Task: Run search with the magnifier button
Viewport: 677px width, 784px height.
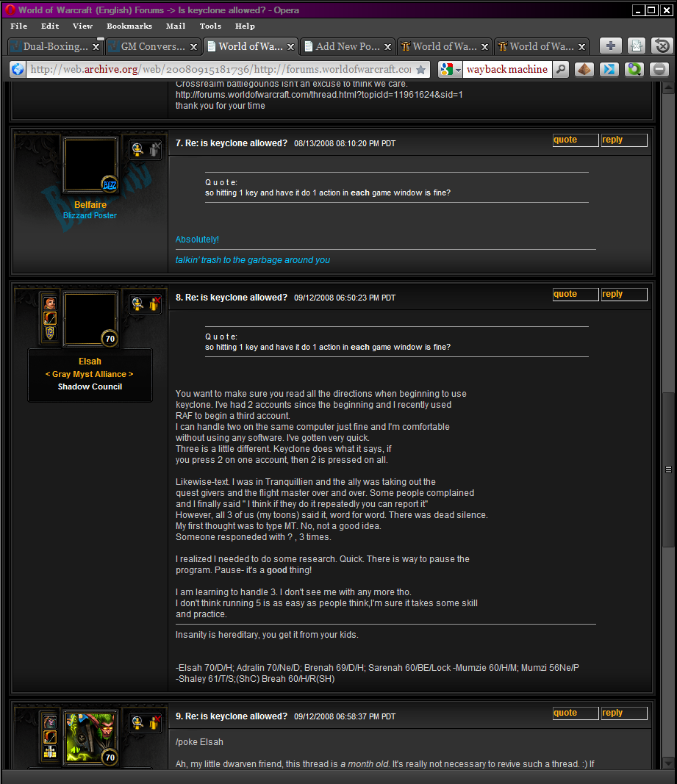Action: 562,70
